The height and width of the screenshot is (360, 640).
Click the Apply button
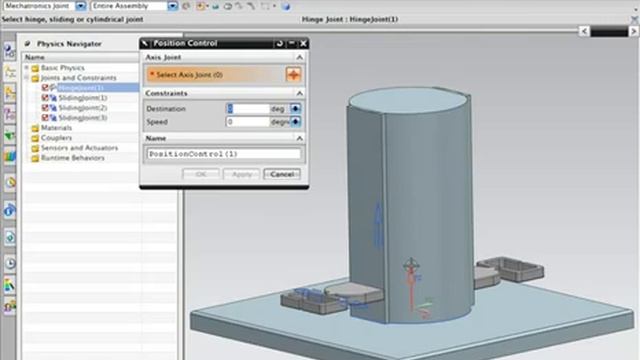(x=242, y=174)
